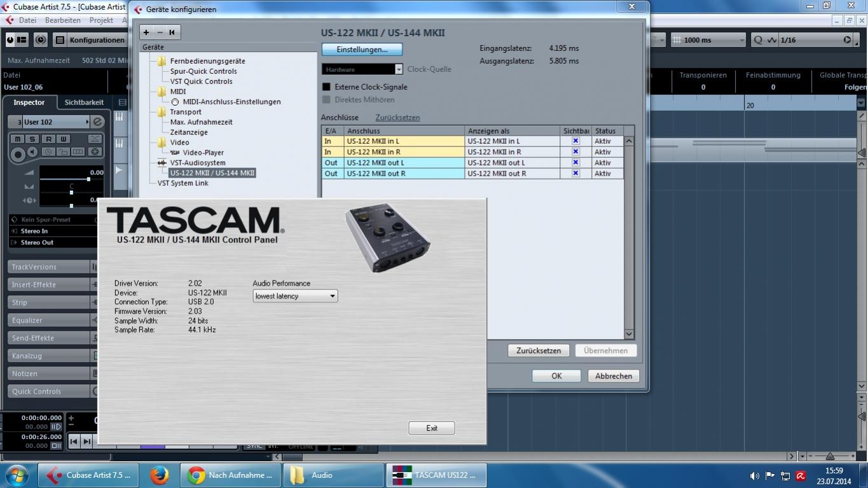Click the track delay icon in Inspector

[x=29, y=200]
